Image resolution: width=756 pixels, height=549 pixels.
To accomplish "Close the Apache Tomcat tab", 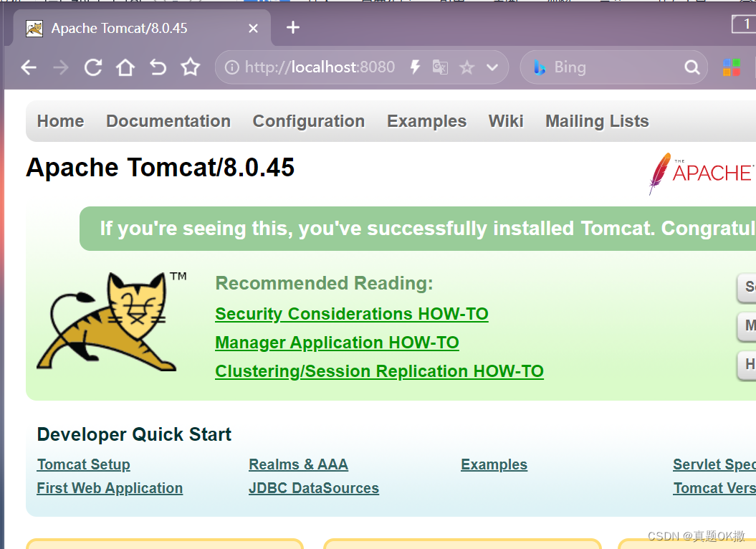I will (x=253, y=29).
